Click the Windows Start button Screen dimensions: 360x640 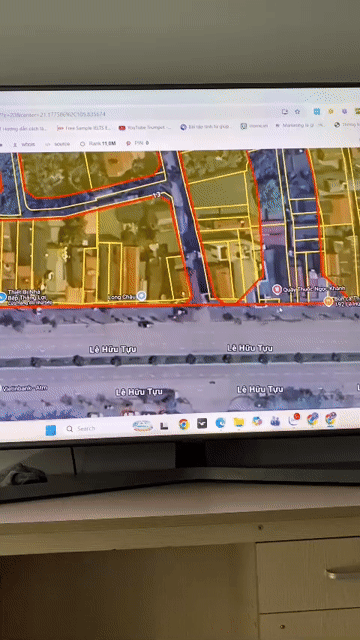pyautogui.click(x=51, y=430)
